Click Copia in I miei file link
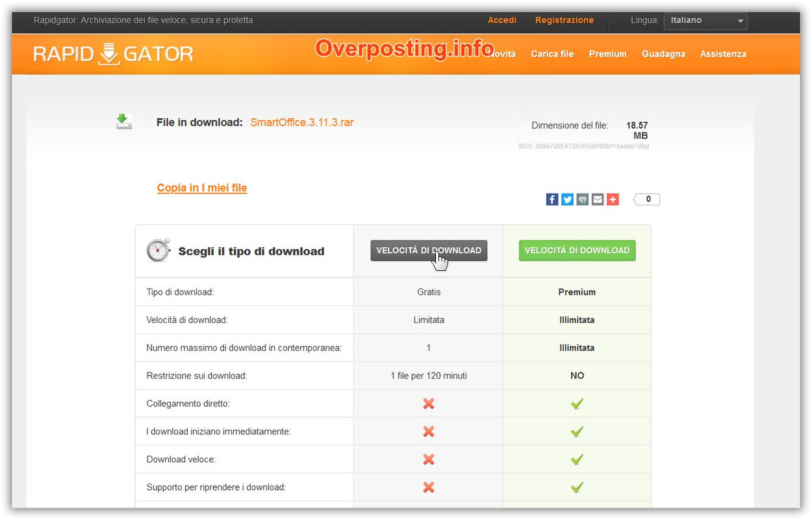 coord(202,188)
